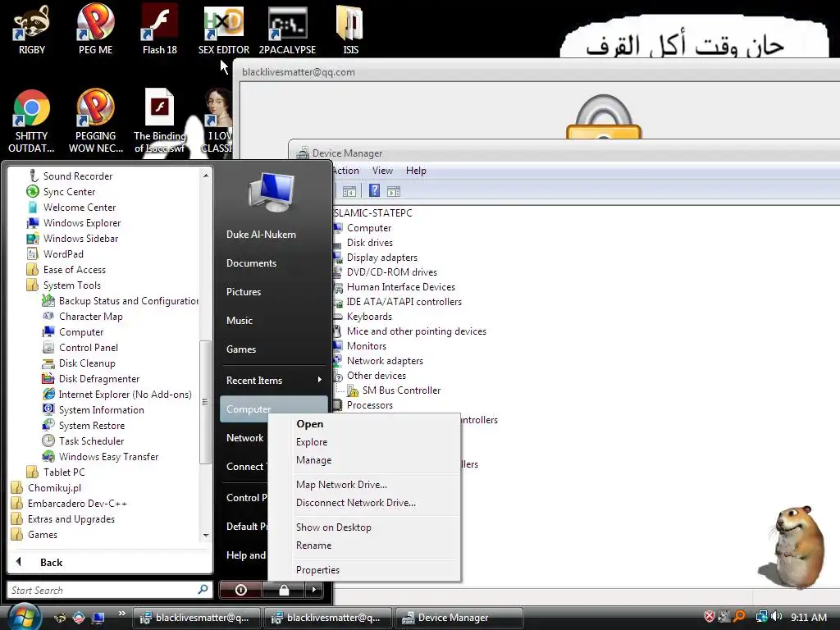Click the scroll down arrow in programs list
Image resolution: width=840 pixels, height=630 pixels.
[206, 535]
